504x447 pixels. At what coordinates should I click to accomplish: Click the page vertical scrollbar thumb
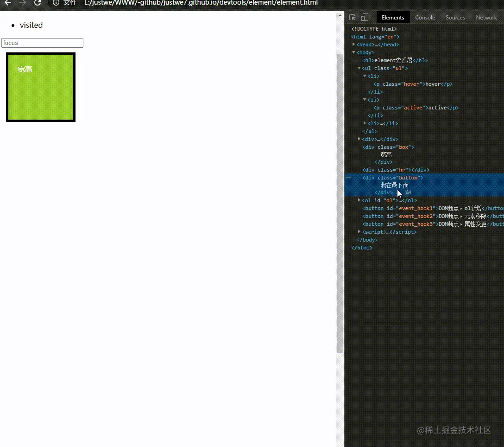[340, 203]
